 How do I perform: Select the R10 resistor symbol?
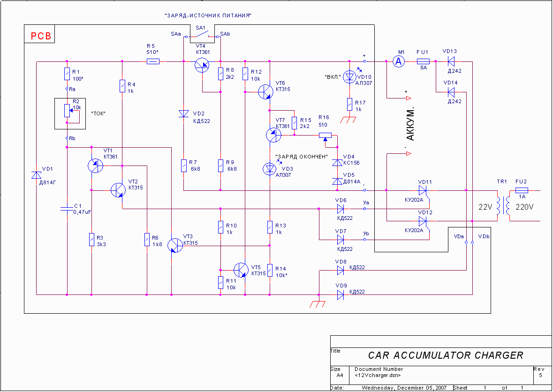pos(220,227)
